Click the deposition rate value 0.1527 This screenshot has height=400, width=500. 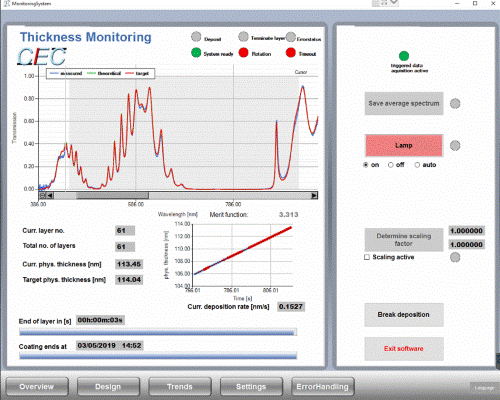pos(291,307)
